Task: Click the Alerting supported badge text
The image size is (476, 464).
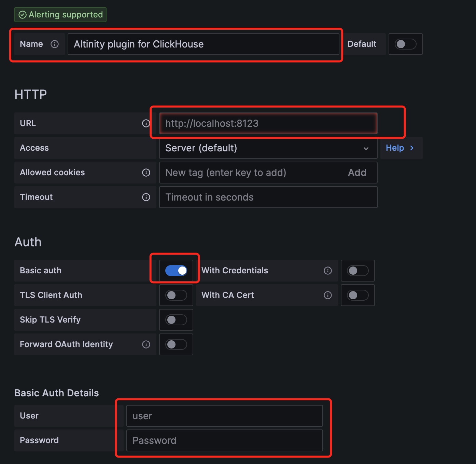Action: 66,15
